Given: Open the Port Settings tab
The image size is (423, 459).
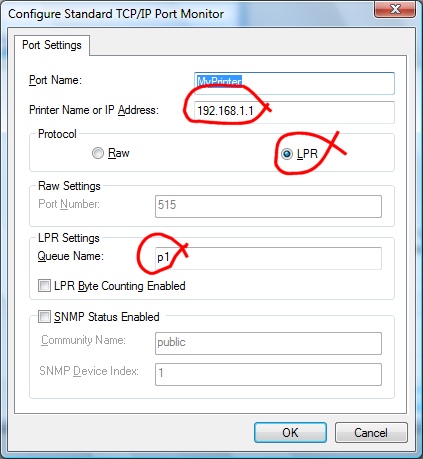Looking at the screenshot, I should (x=52, y=45).
